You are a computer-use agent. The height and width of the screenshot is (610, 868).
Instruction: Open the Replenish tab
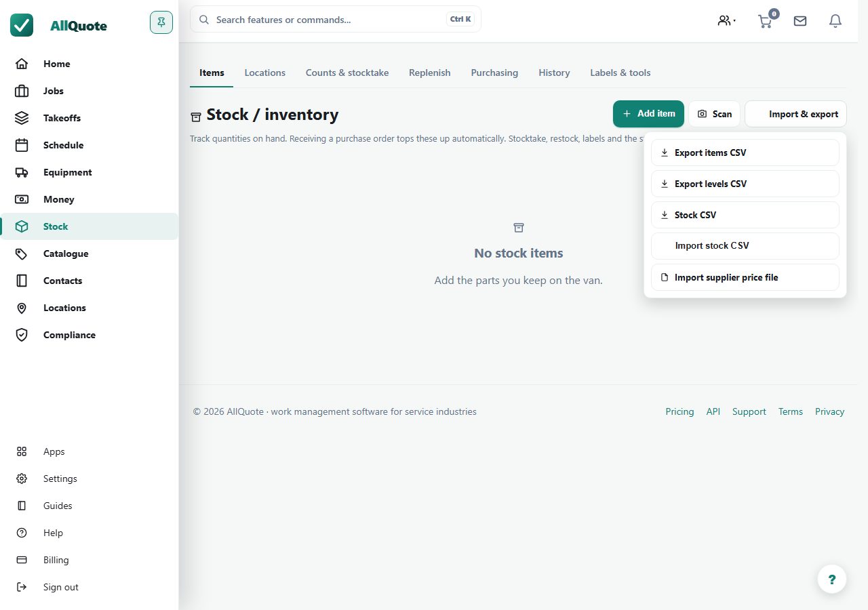[x=430, y=73]
